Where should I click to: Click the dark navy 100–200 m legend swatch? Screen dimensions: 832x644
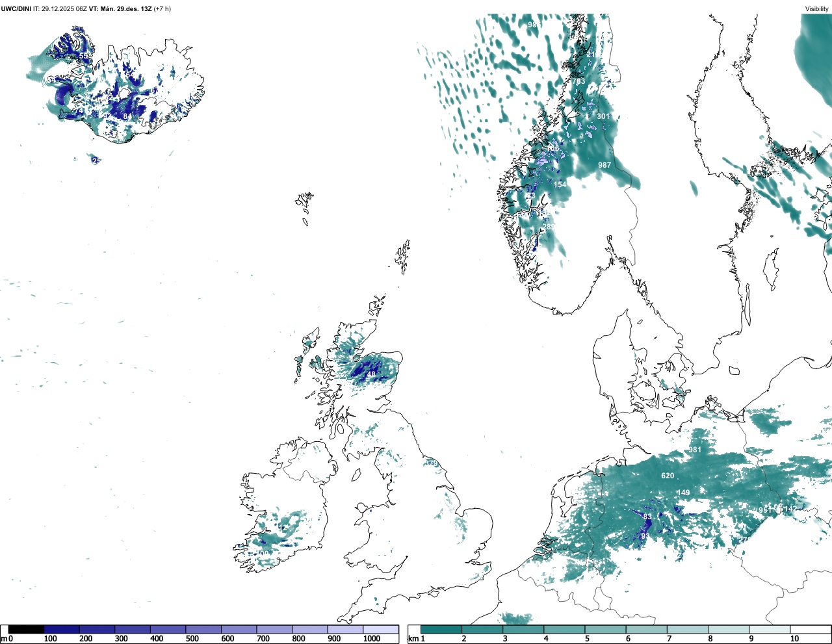62,629
